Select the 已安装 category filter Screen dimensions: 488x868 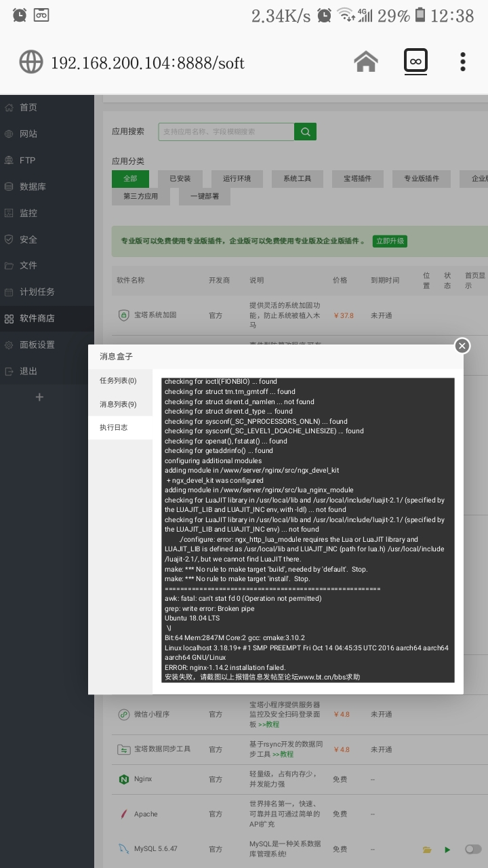[x=180, y=178]
